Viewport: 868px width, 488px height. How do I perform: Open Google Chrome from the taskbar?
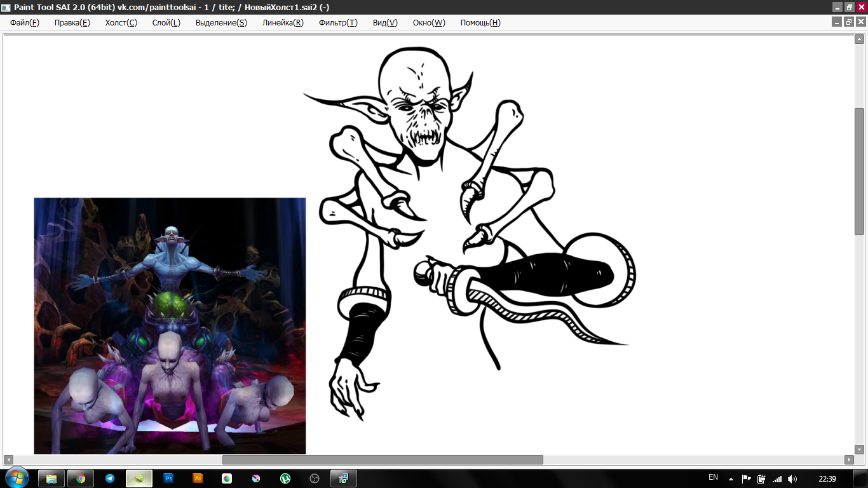pyautogui.click(x=81, y=478)
